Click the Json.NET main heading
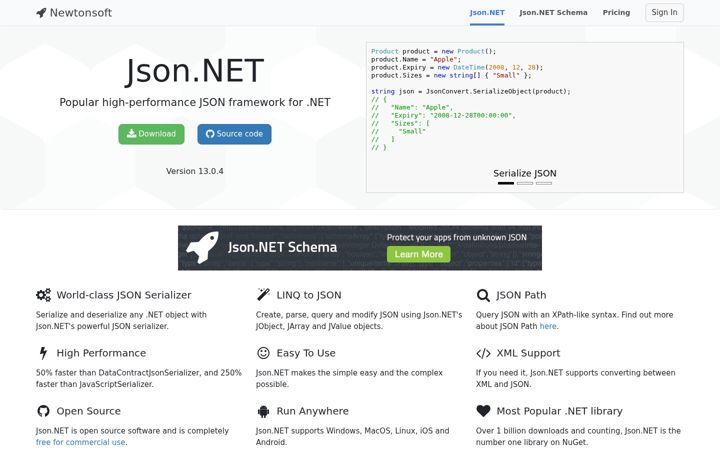Image resolution: width=720 pixels, height=450 pixels. [195, 71]
